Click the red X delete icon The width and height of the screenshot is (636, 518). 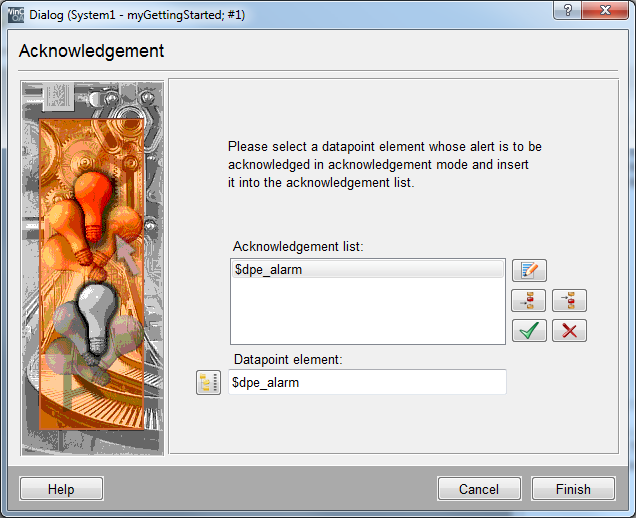(x=569, y=330)
